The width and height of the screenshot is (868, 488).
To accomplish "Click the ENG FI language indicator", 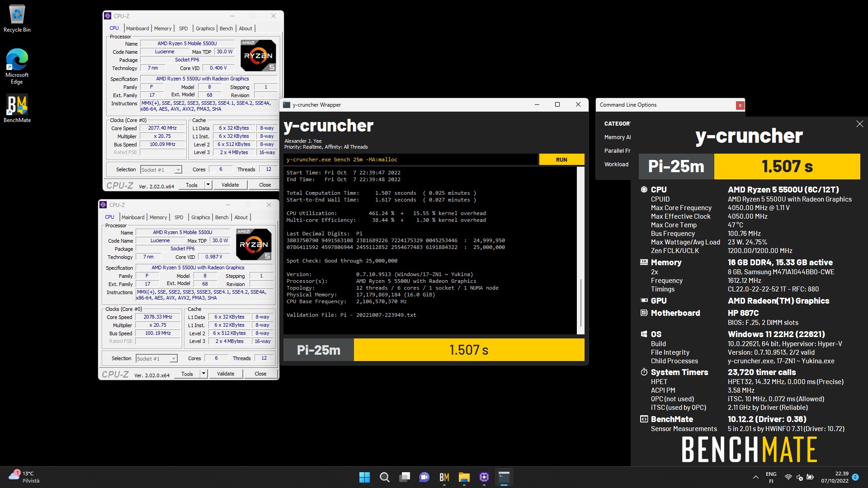I will coord(771,477).
